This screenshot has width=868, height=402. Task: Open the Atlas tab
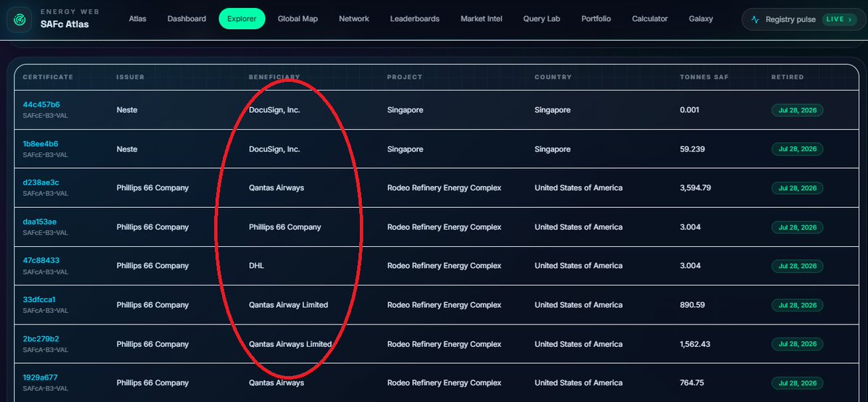click(138, 19)
